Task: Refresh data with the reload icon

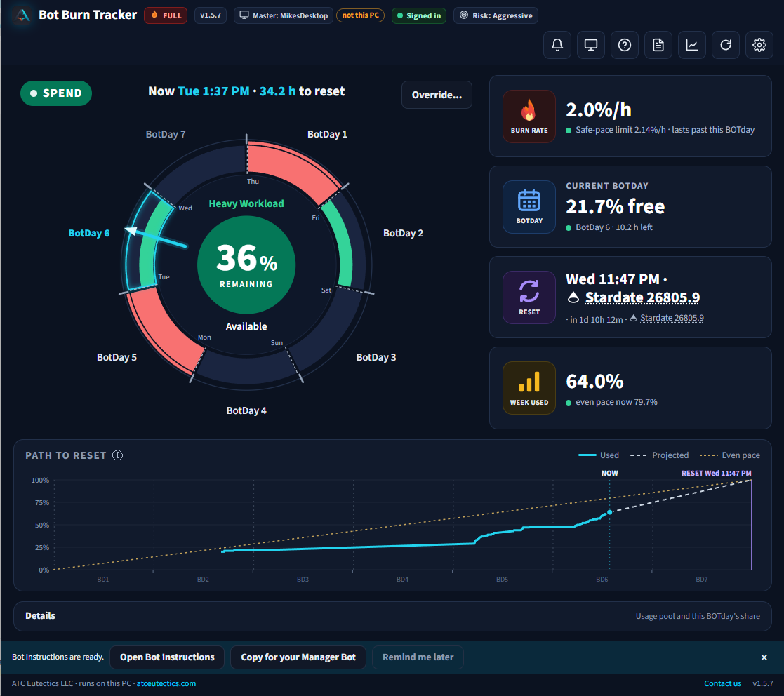Action: point(726,45)
